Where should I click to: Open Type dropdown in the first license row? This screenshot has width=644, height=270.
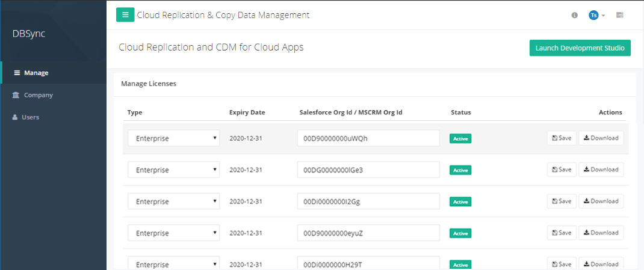173,138
